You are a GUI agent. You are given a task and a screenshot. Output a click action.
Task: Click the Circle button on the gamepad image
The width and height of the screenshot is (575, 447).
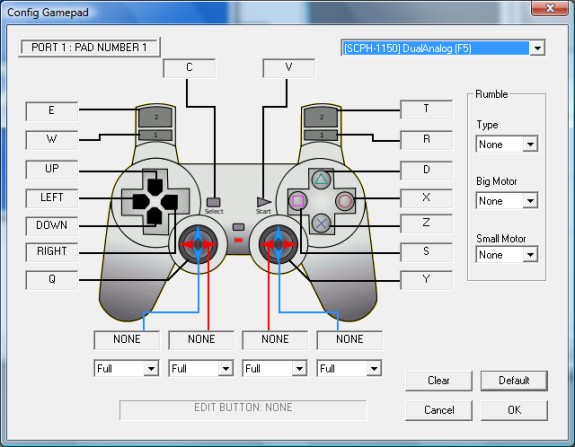coord(344,201)
